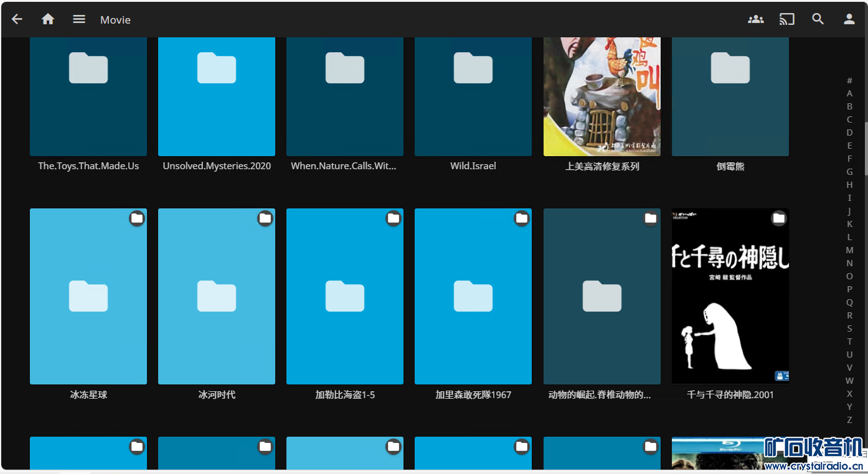The width and height of the screenshot is (868, 474).
Task: Go back using the back arrow
Action: (x=17, y=19)
